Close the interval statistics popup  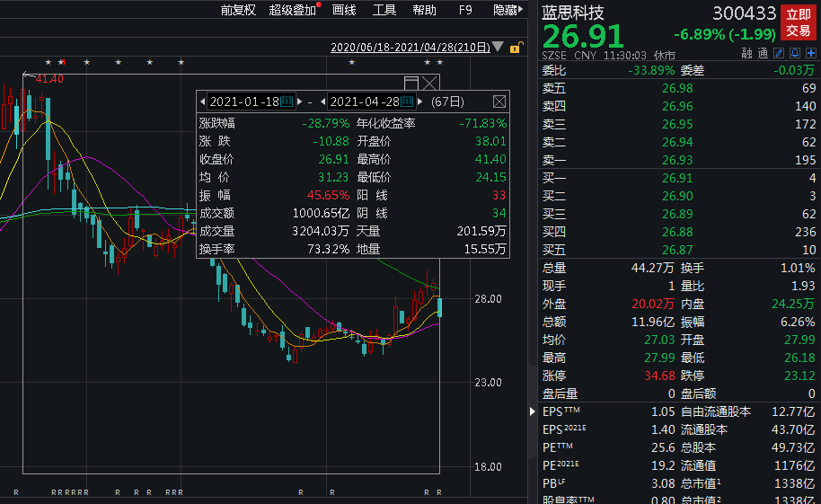tap(499, 102)
